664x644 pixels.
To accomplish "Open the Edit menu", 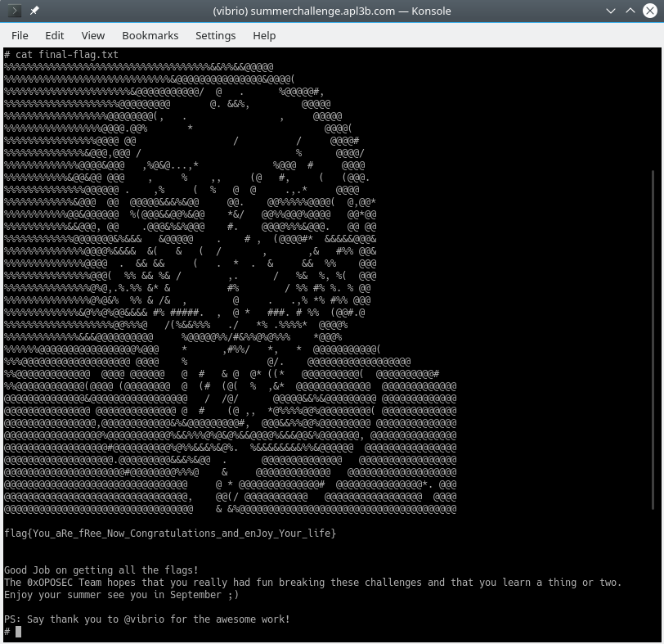I will tap(55, 35).
